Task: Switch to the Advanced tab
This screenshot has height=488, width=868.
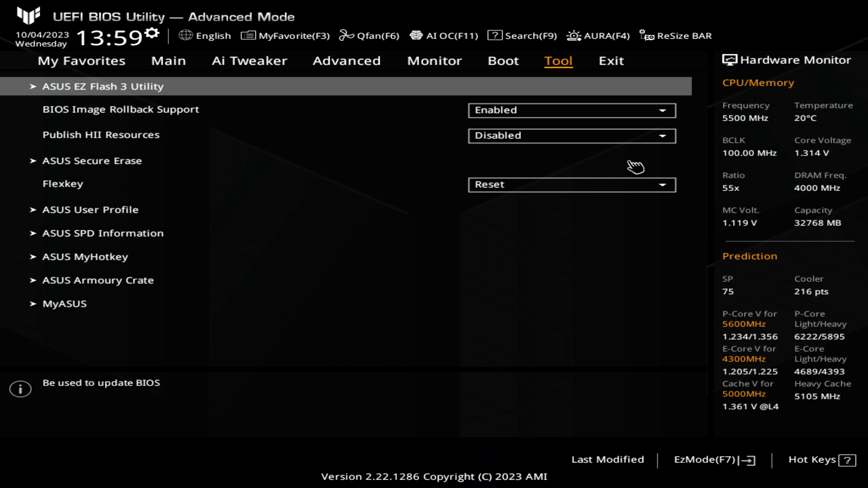Action: (x=347, y=61)
